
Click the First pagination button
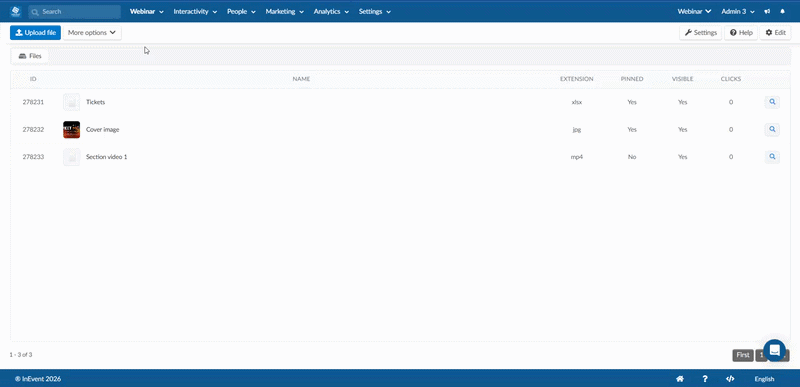[743, 355]
